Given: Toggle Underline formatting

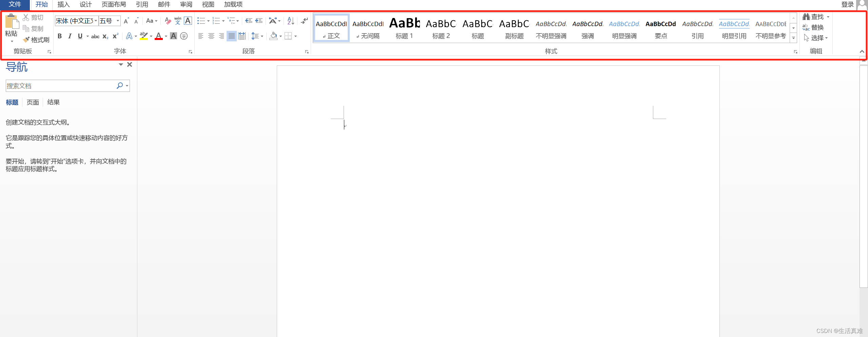Looking at the screenshot, I should click(80, 36).
